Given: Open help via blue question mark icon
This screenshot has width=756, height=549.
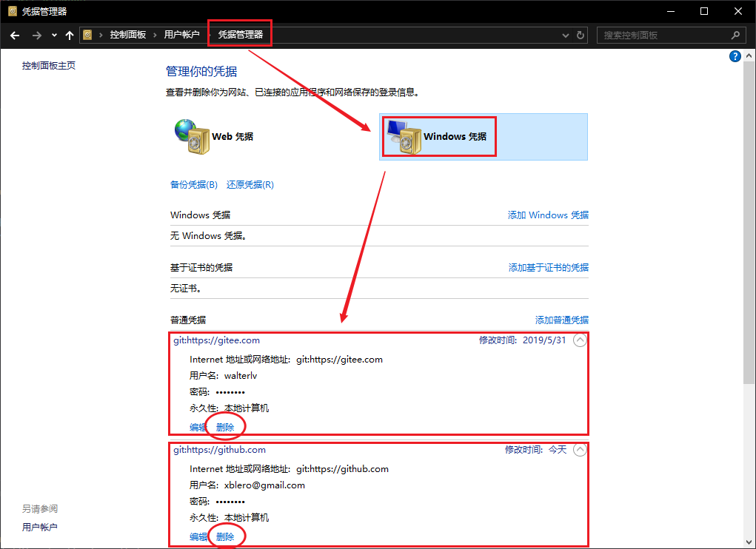Looking at the screenshot, I should 735,56.
